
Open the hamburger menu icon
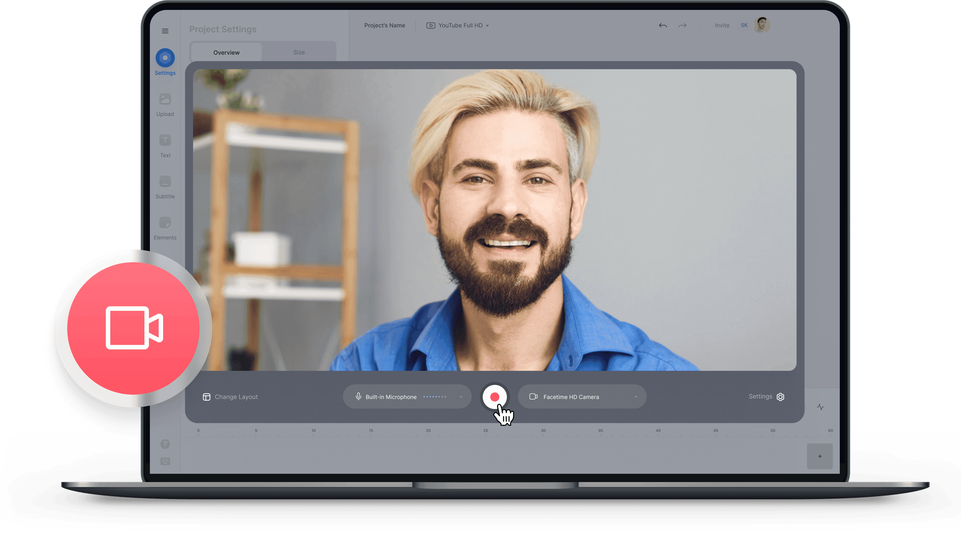[x=165, y=31]
